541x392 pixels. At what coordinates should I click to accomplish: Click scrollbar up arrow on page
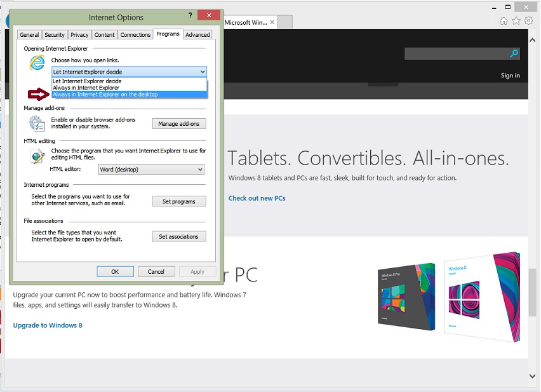pyautogui.click(x=532, y=40)
